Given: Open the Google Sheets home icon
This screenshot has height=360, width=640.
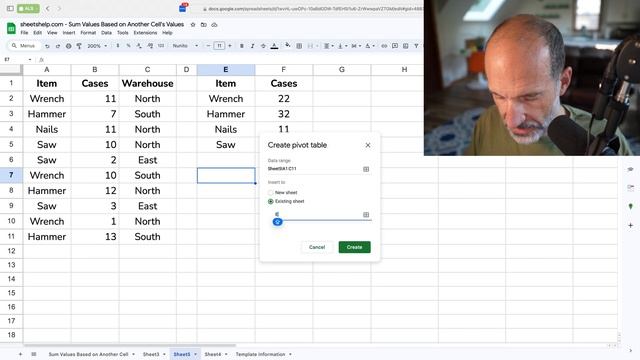Looking at the screenshot, I should click(11, 29).
